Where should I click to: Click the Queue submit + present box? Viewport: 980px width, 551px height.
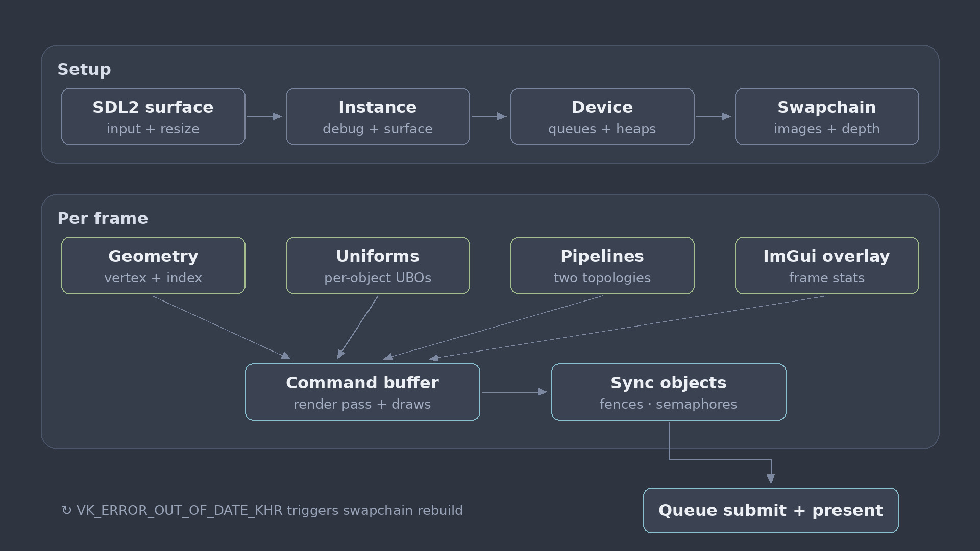tap(771, 510)
